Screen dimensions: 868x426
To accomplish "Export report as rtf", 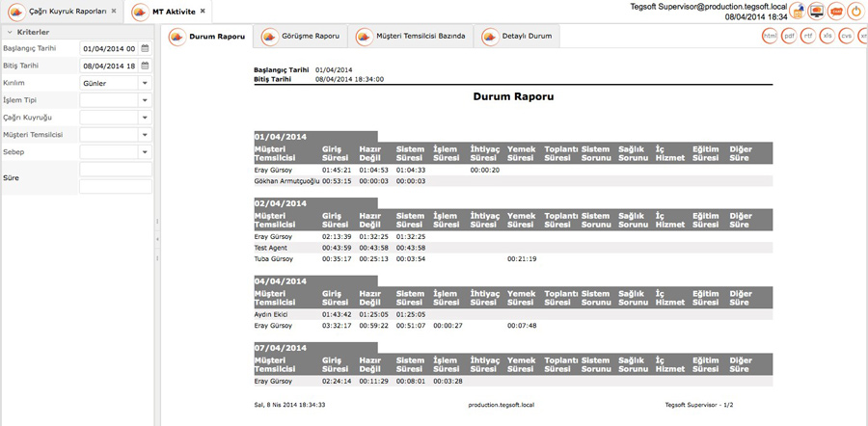I will [x=808, y=36].
